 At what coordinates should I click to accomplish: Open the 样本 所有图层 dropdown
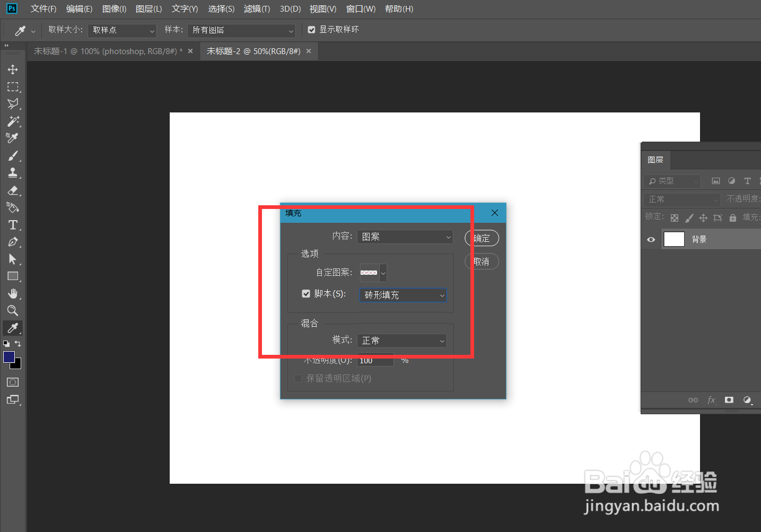point(241,30)
